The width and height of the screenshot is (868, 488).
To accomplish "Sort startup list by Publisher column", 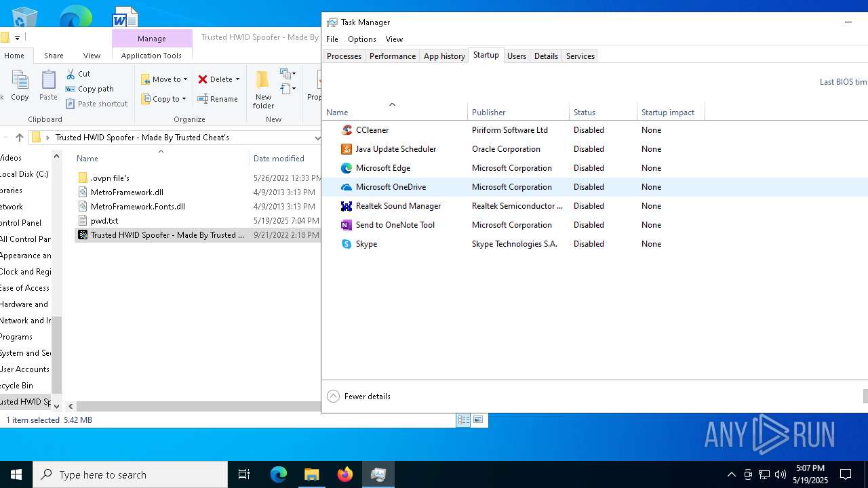I will pos(518,113).
